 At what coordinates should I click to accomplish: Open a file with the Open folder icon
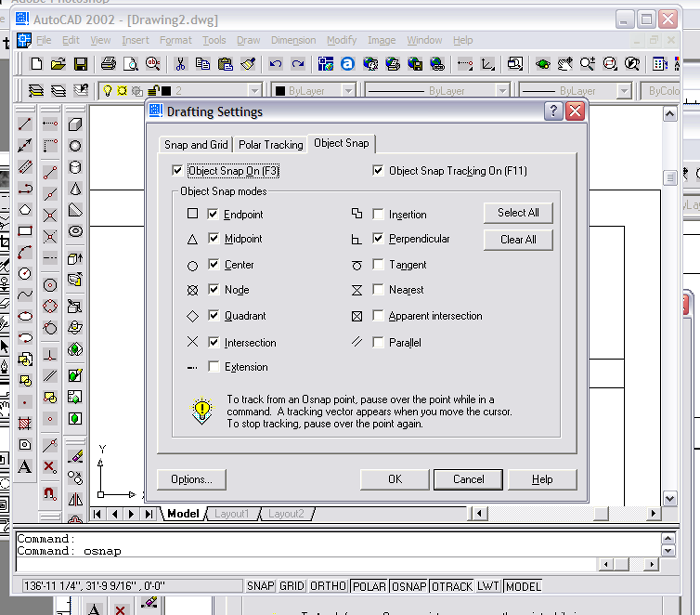click(58, 64)
